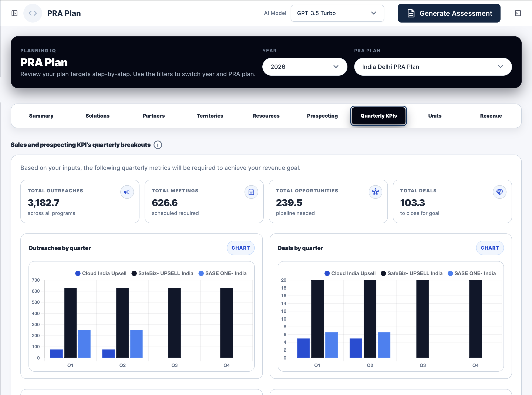The width and height of the screenshot is (532, 395).
Task: Toggle SASE ONE- India legend in Outreaches chart
Action: [x=222, y=273]
